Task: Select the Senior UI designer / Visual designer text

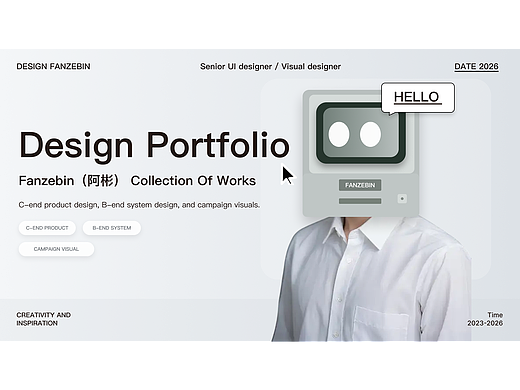Action: click(x=270, y=67)
